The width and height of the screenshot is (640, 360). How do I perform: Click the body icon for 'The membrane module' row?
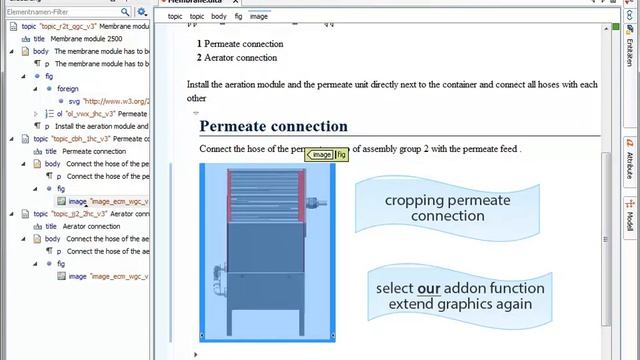coord(25,51)
